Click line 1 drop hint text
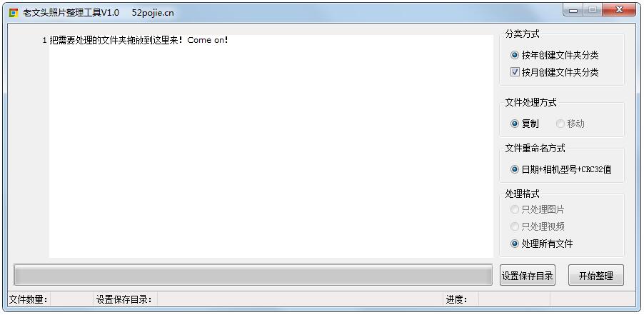Screen dimensions: 644x315 139,40
